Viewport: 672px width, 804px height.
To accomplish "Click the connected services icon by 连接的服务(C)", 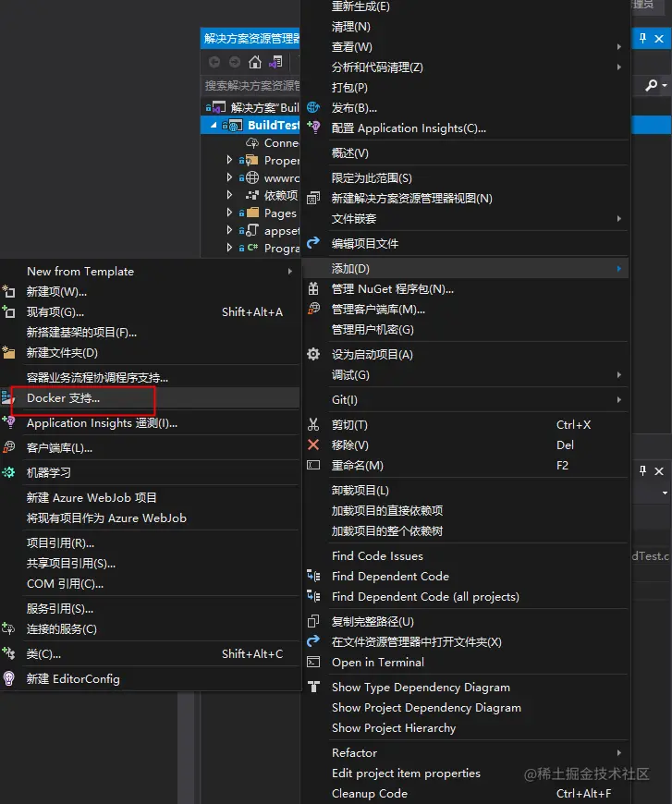I will (x=8, y=628).
